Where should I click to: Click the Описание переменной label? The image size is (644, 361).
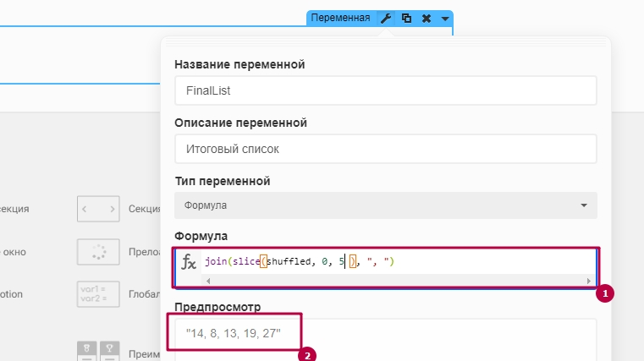tap(240, 123)
